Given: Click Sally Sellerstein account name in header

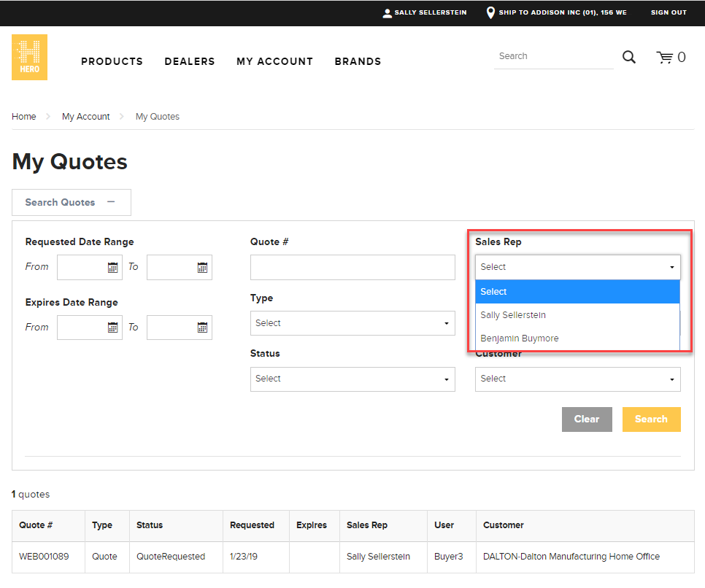Looking at the screenshot, I should (431, 12).
